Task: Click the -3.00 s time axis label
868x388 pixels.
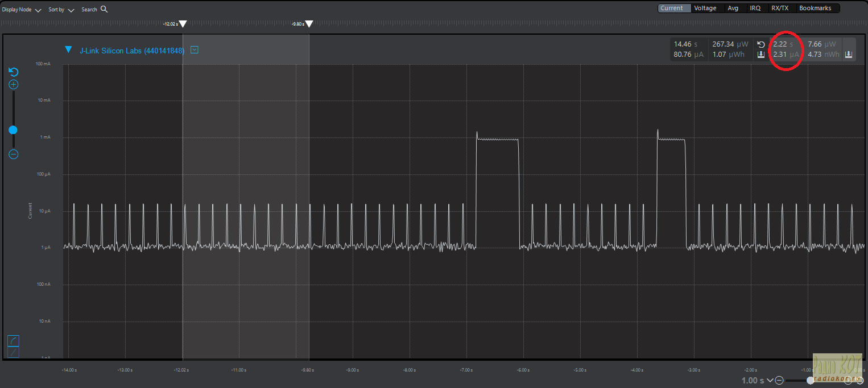Action: 693,370
